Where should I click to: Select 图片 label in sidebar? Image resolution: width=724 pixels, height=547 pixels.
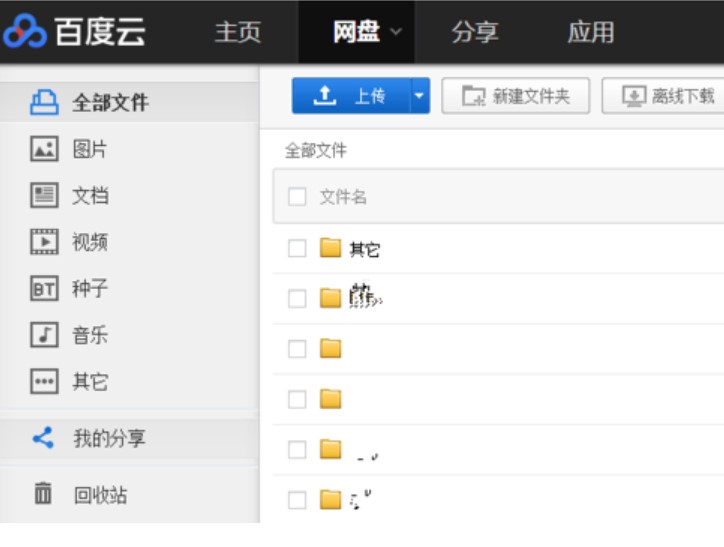(x=90, y=149)
